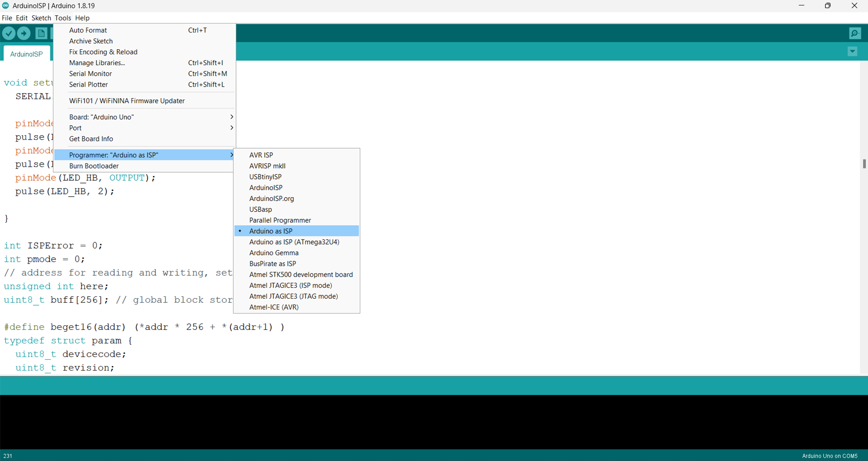Choose Auto Format from Tools menu
Image resolution: width=868 pixels, height=461 pixels.
click(145, 30)
